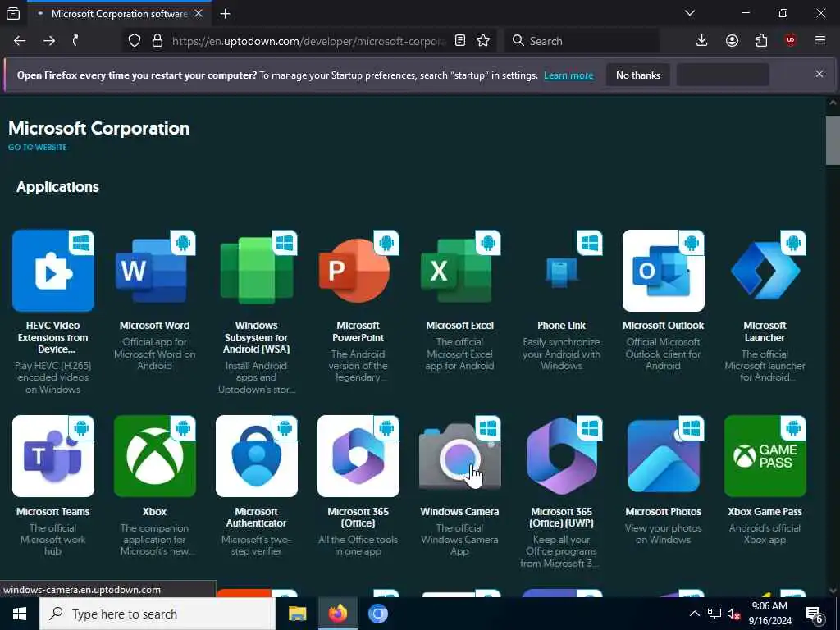This screenshot has height=630, width=840.
Task: Click the Microsoft Word title text
Action: pyautogui.click(x=154, y=326)
